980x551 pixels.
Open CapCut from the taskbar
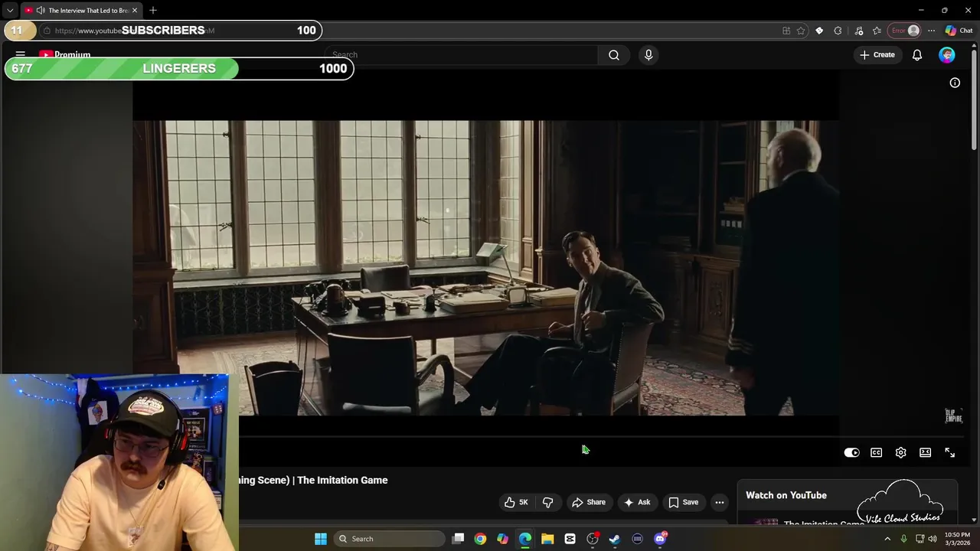coord(570,539)
